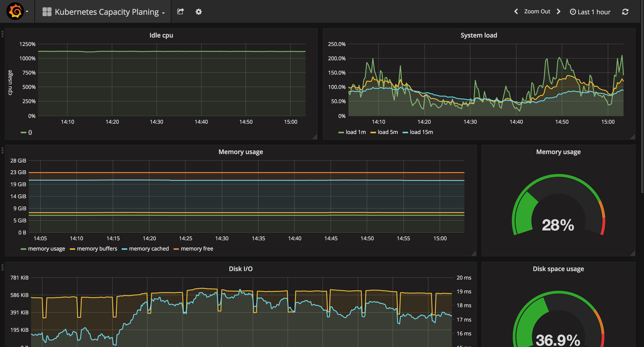Click the Memory usage gauge resize handle

point(633,254)
